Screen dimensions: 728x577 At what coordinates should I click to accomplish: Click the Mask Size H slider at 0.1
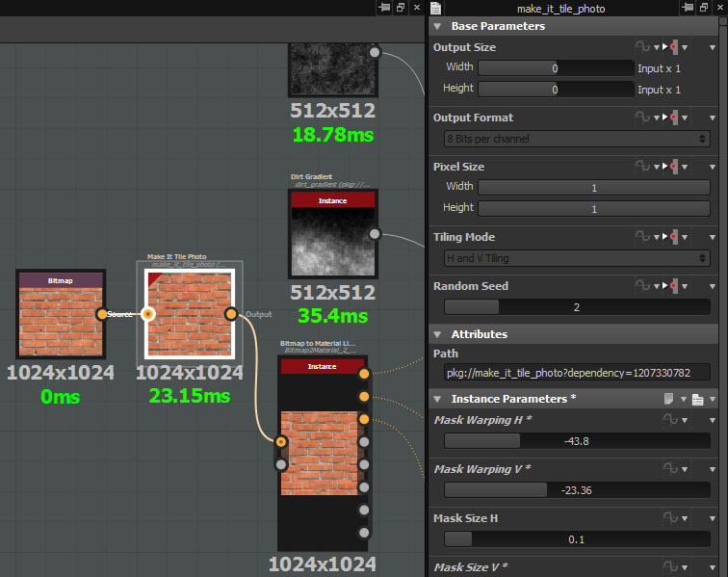click(577, 539)
